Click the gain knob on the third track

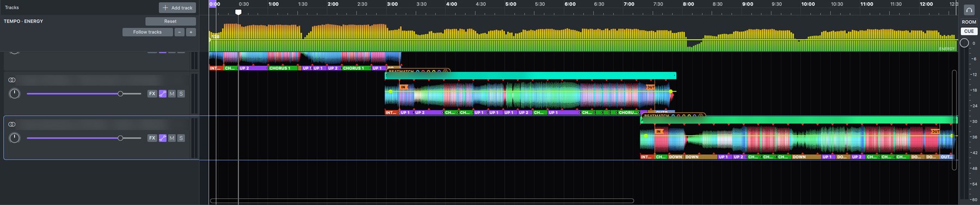tap(15, 138)
